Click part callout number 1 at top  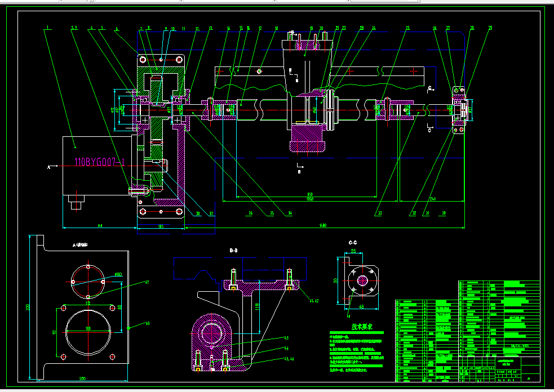click(x=47, y=27)
